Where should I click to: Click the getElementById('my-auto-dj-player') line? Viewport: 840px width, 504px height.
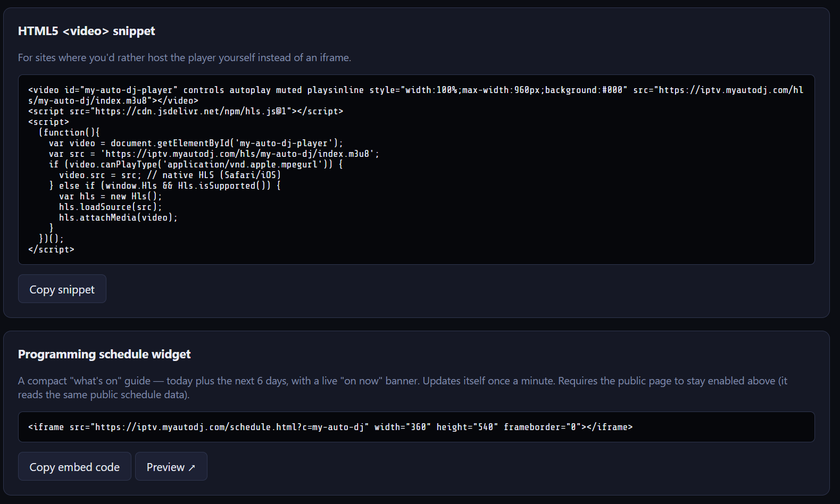tap(196, 143)
